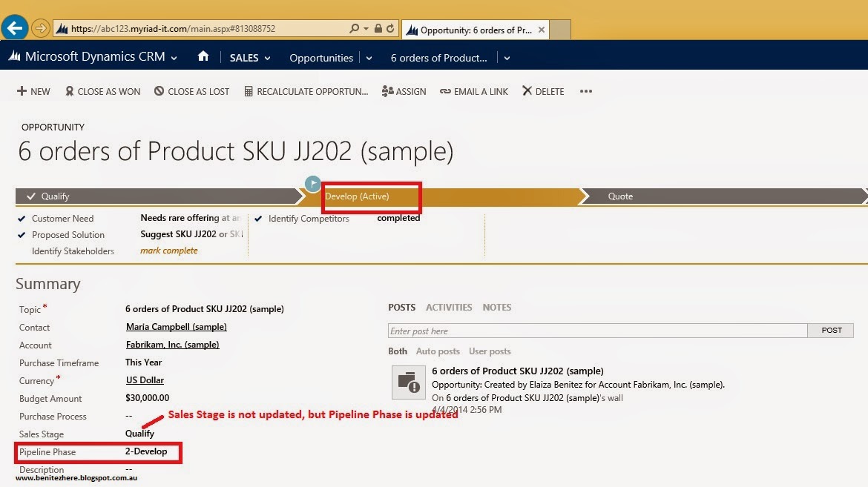
Task: Expand the chevron next to SALES
Action: coord(267,58)
